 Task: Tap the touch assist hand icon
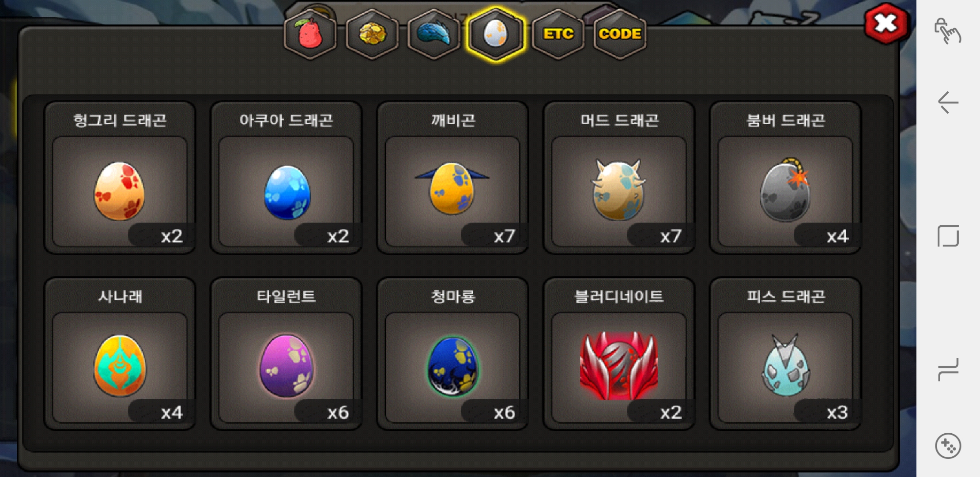pyautogui.click(x=947, y=31)
